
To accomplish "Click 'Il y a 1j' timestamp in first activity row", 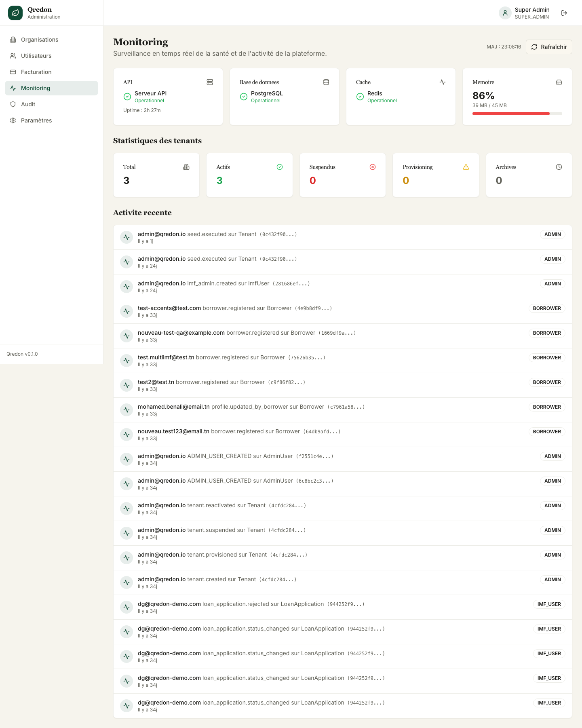I will (x=145, y=241).
